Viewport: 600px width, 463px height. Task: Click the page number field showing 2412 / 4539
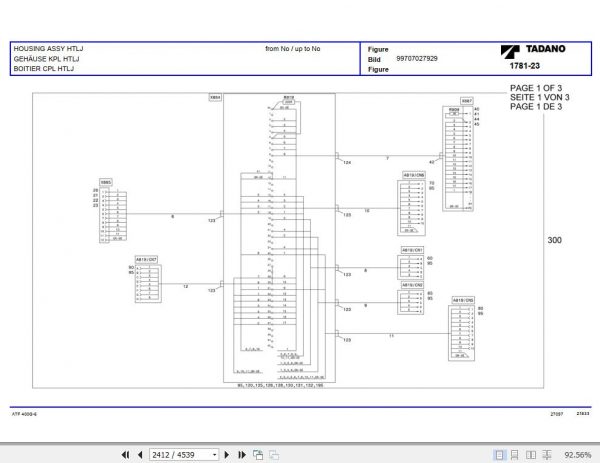[x=184, y=455]
